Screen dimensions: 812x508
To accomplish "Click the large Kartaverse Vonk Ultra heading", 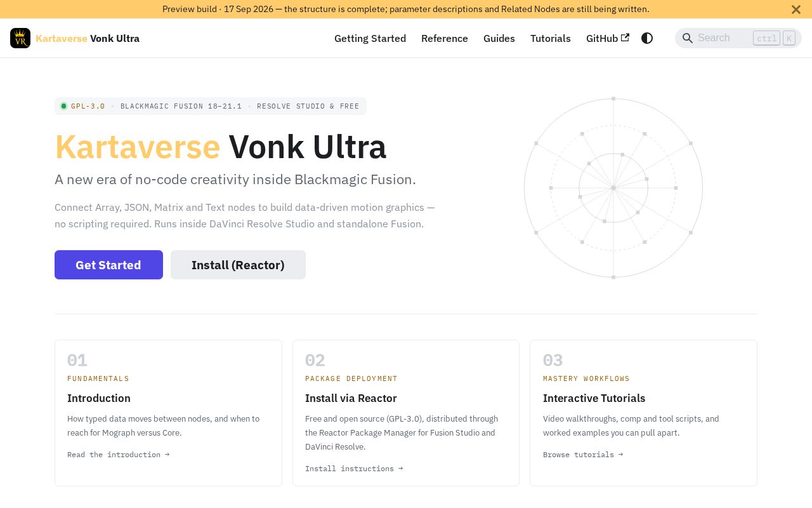I will pos(220,147).
